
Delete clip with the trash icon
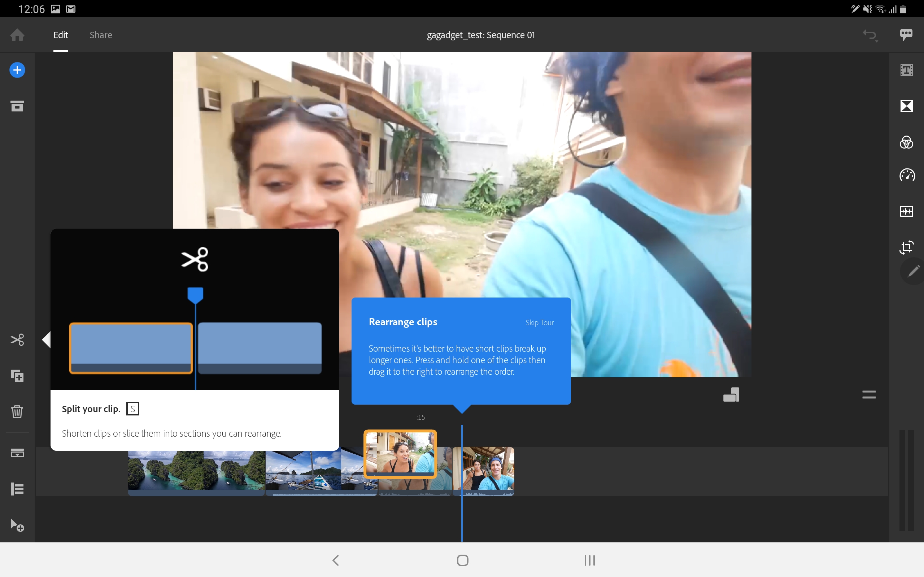pyautogui.click(x=17, y=411)
